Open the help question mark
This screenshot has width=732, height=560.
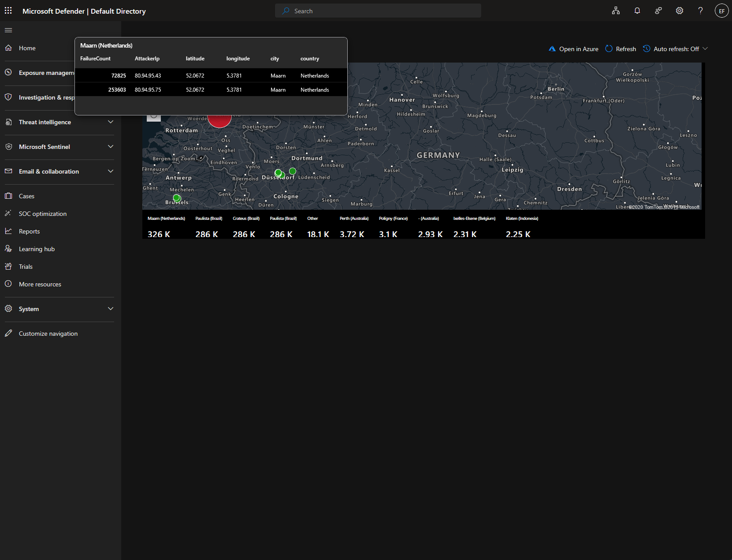[700, 11]
